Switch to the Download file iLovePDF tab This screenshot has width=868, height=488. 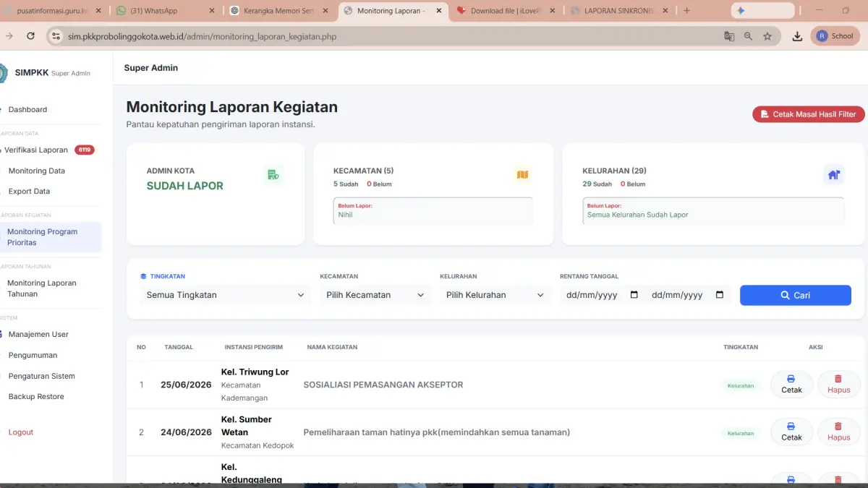point(506,11)
